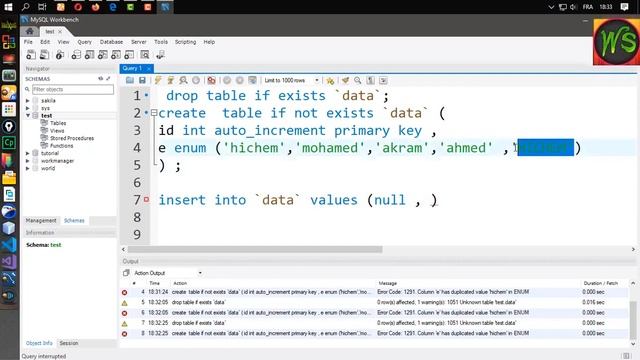640x360 pixels.
Task: Select the Object Info tab
Action: click(x=39, y=343)
